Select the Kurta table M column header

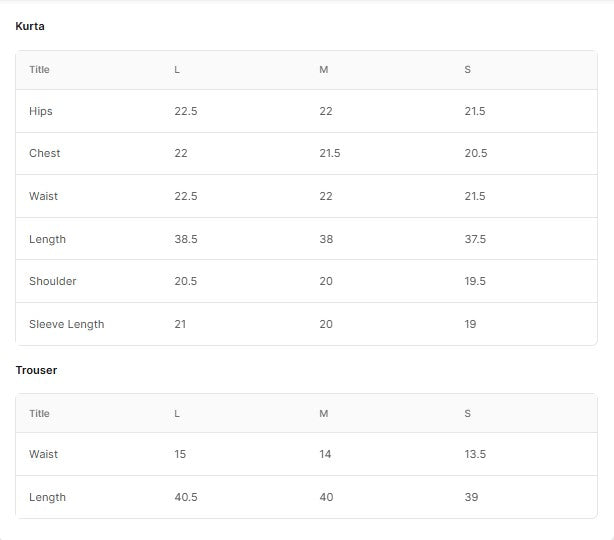[x=323, y=70]
